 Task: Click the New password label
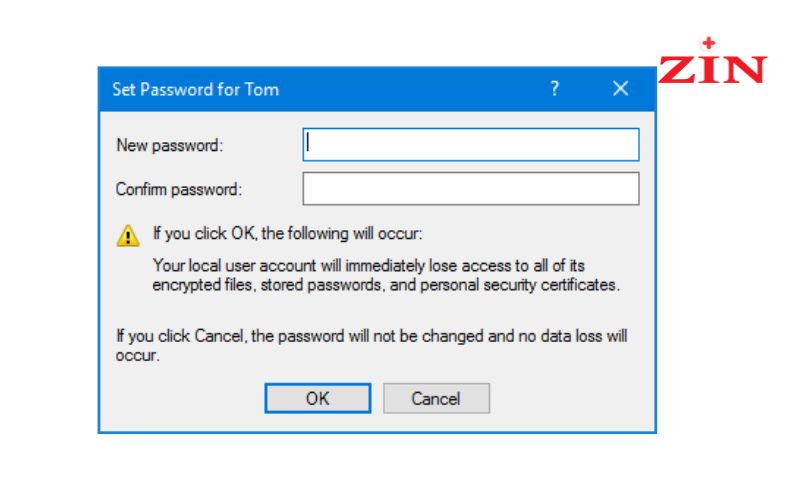170,145
